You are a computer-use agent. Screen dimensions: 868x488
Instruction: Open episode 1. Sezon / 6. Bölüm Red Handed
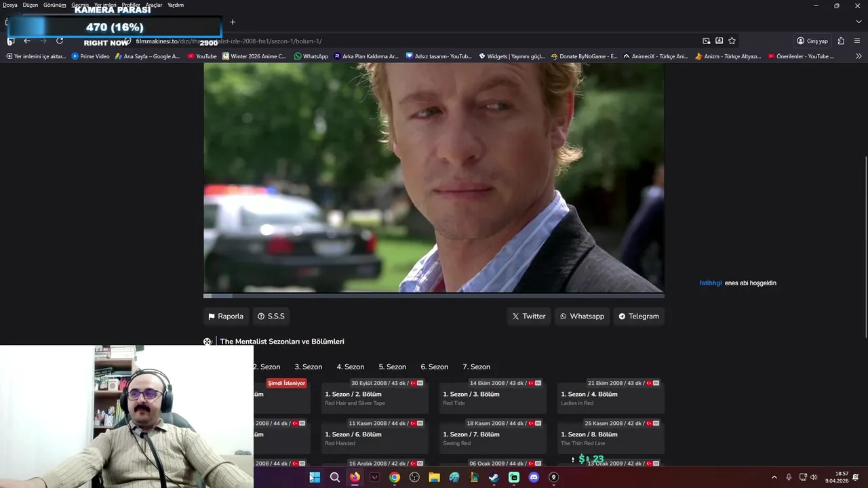pos(375,436)
